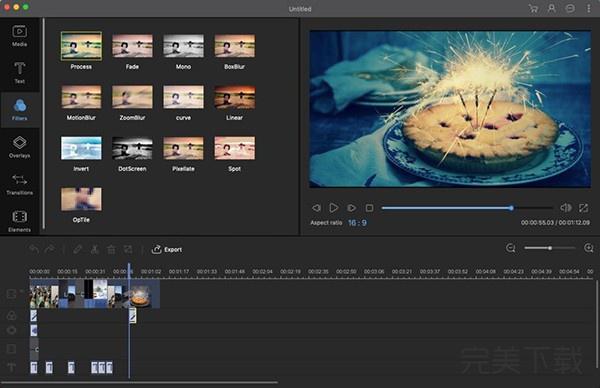Stop playback with the square button
The width and height of the screenshot is (600, 388).
pos(370,208)
